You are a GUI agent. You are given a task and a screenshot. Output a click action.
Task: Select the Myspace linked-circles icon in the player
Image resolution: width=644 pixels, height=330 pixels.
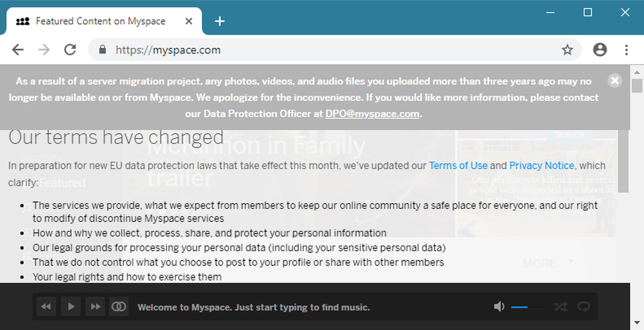(x=118, y=306)
